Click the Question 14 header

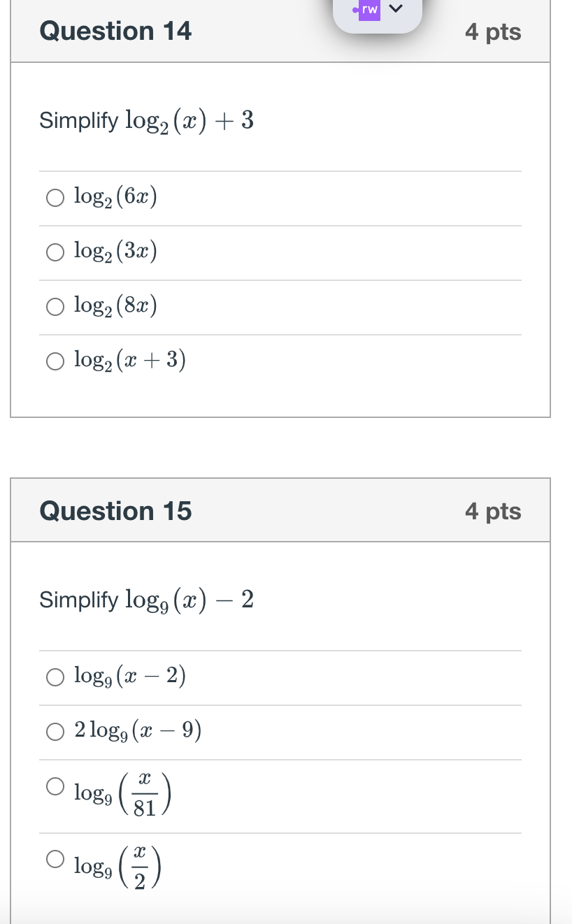pos(115,31)
